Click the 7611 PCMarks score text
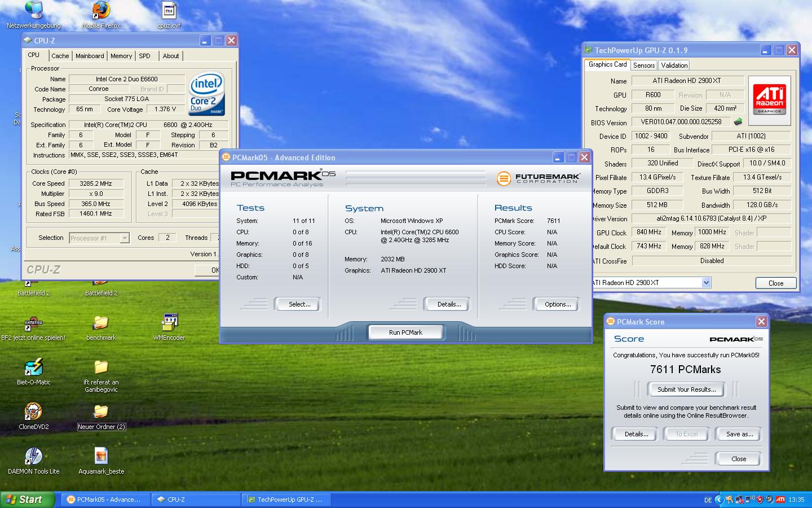 pos(685,370)
